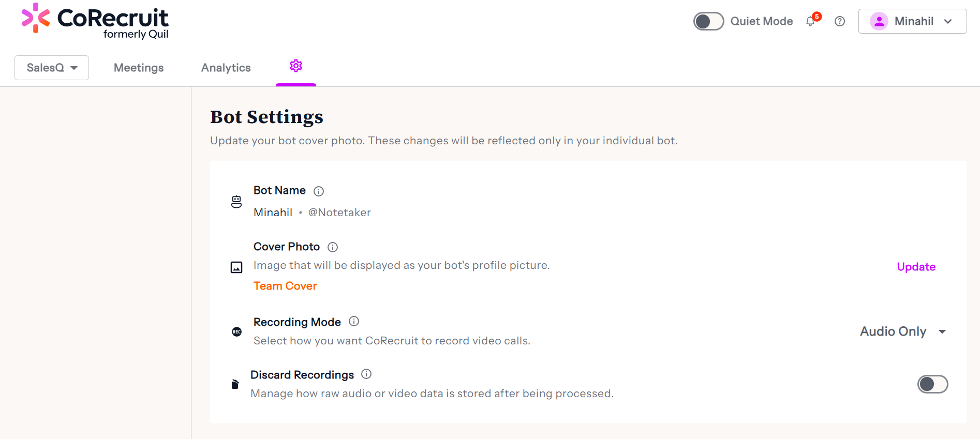Click the Recording Mode info icon
Viewport: 980px width, 439px height.
pos(354,322)
